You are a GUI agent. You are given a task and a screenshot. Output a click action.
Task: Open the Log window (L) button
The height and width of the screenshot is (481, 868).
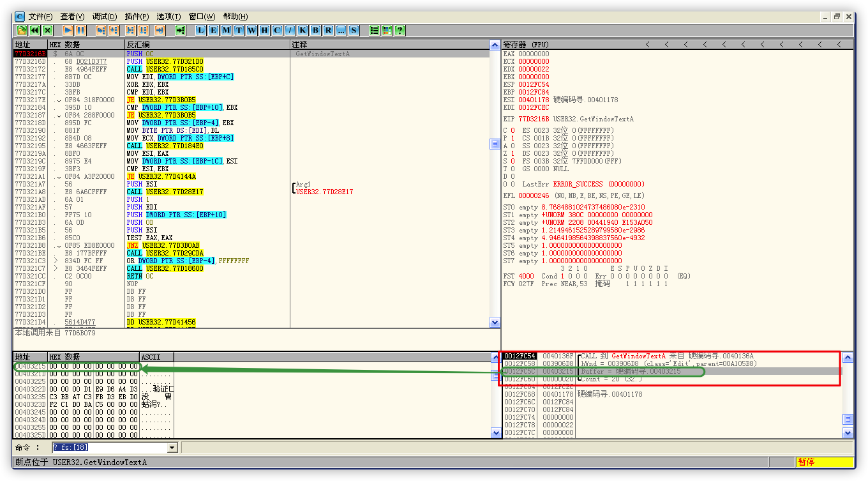(x=201, y=30)
